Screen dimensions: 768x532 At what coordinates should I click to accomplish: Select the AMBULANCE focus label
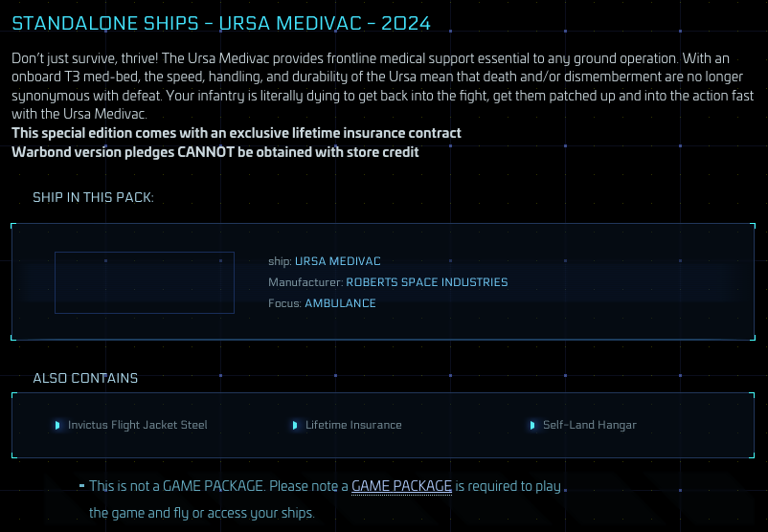(x=340, y=303)
